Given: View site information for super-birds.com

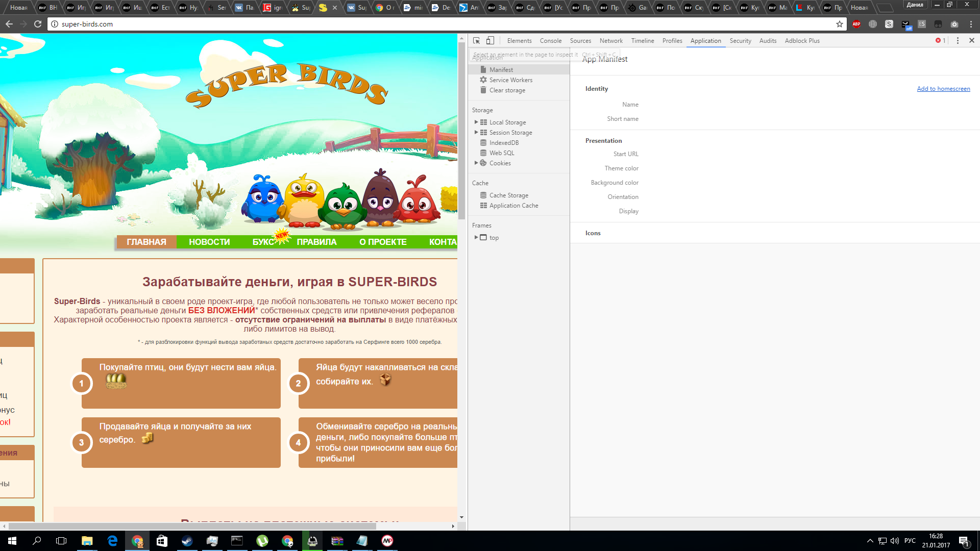Looking at the screenshot, I should pyautogui.click(x=55, y=24).
